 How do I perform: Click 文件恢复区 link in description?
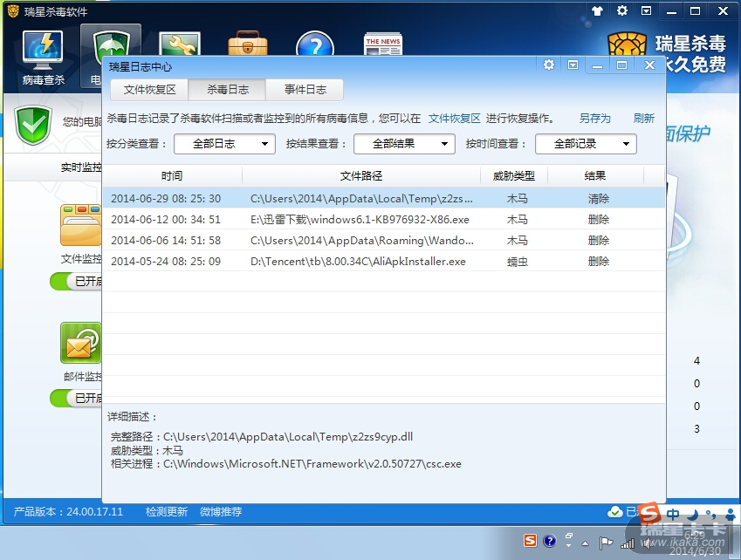454,118
